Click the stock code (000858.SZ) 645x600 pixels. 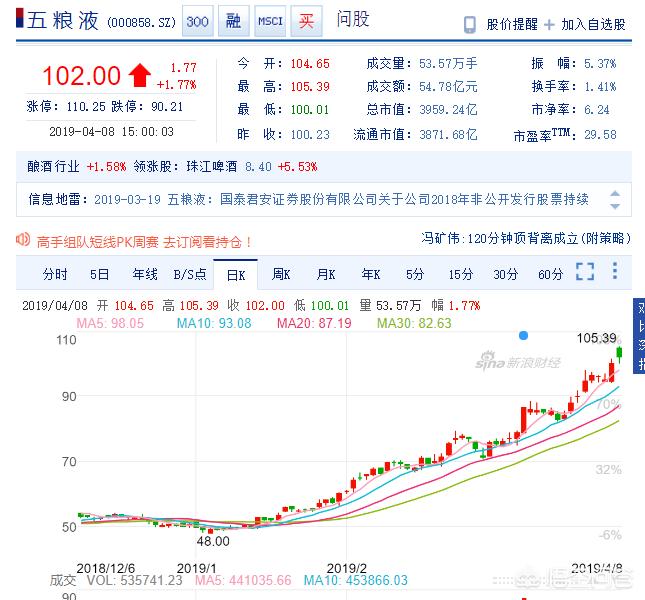pyautogui.click(x=142, y=22)
